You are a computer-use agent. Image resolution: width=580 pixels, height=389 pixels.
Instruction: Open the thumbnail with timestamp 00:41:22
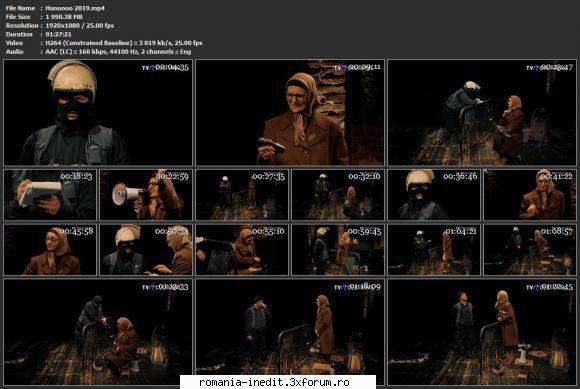530,195
